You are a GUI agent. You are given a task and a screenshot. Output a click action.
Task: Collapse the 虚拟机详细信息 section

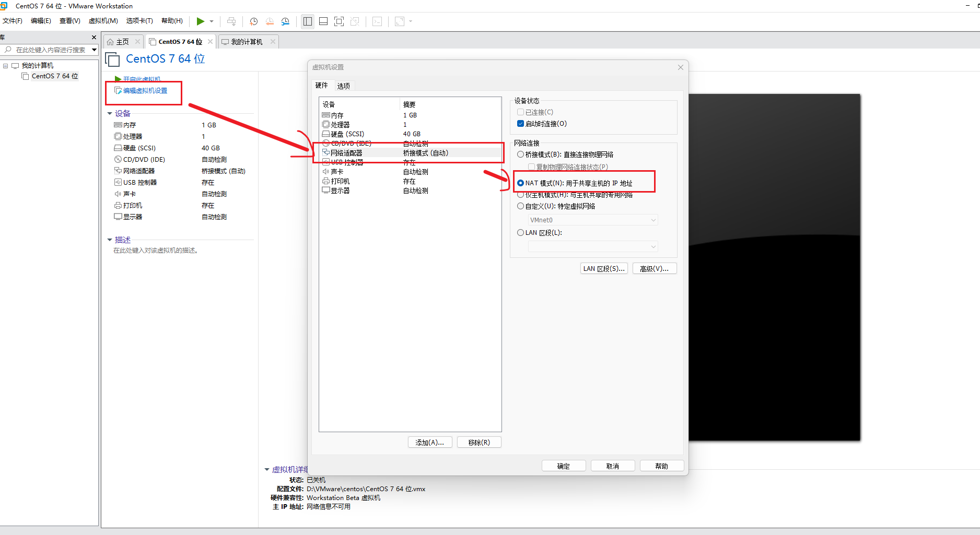point(267,470)
